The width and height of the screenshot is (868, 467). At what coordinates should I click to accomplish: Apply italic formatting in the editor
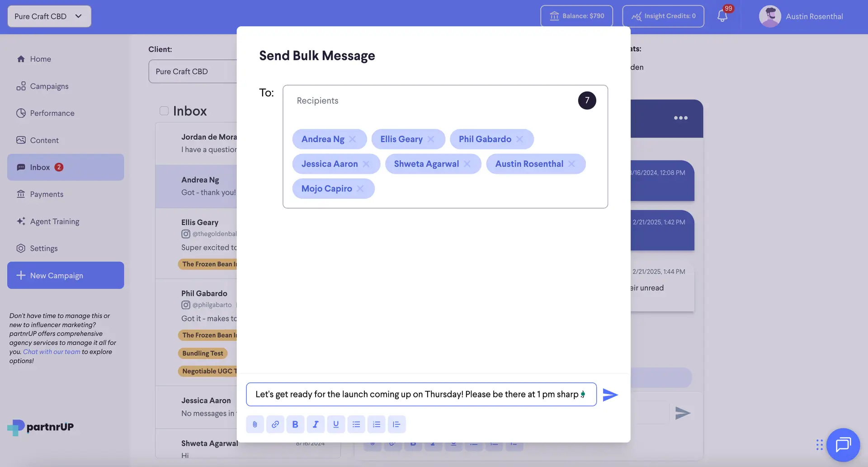[x=316, y=424]
